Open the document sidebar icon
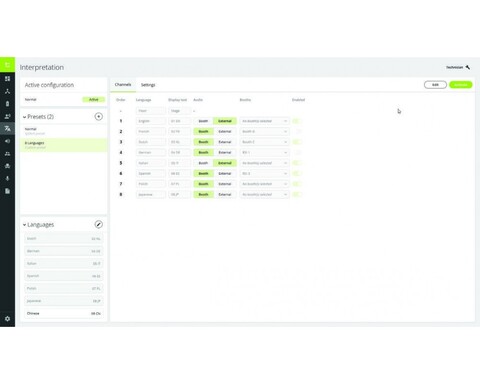Viewport: 480px width, 384px height. [x=7, y=191]
